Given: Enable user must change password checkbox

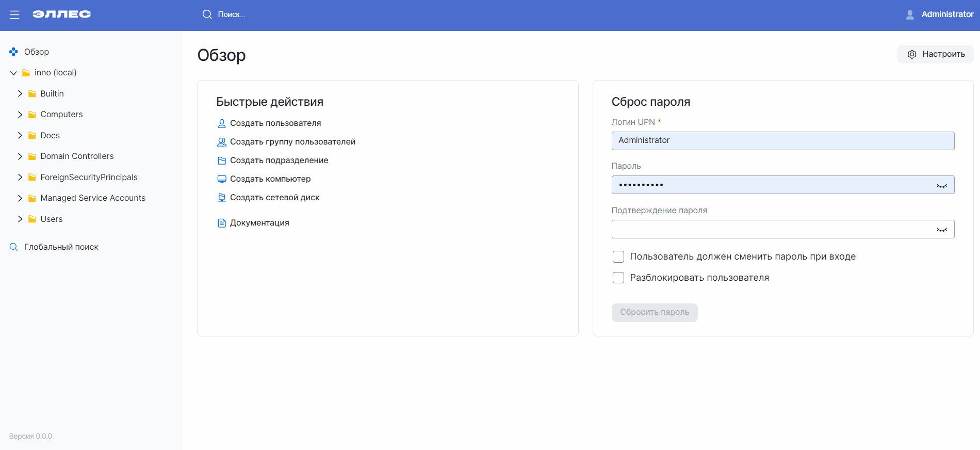Looking at the screenshot, I should (x=618, y=257).
